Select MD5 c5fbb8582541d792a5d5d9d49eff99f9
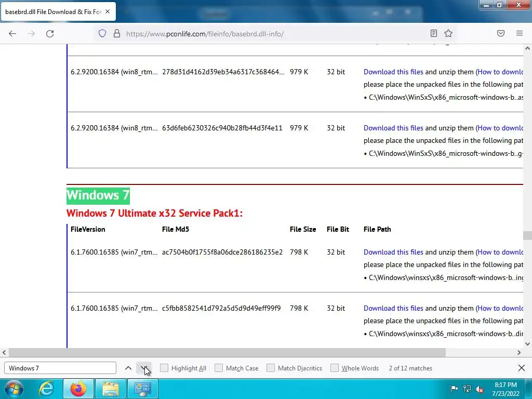The image size is (532, 399). (x=221, y=308)
